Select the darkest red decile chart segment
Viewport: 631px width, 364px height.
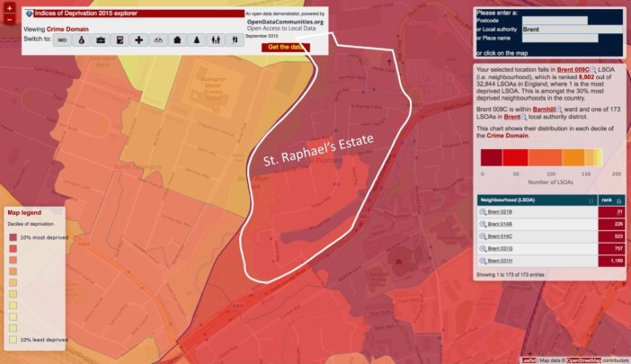pos(490,158)
